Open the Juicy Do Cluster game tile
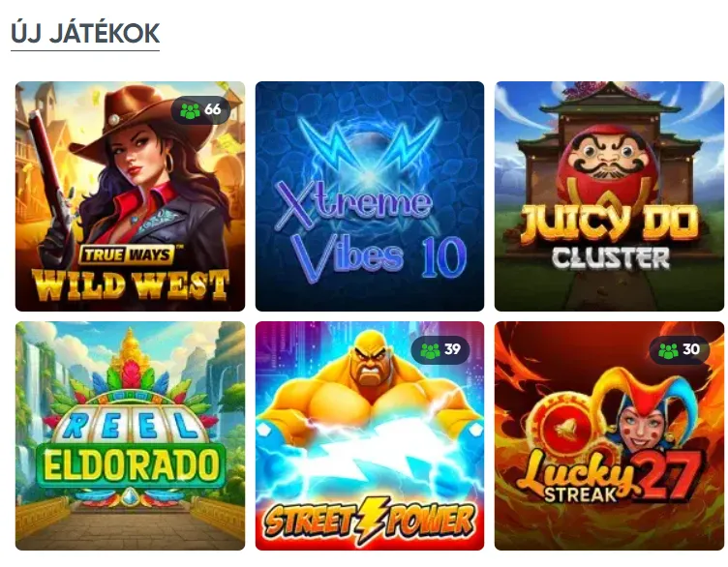This screenshot has height=567, width=728. 609,196
